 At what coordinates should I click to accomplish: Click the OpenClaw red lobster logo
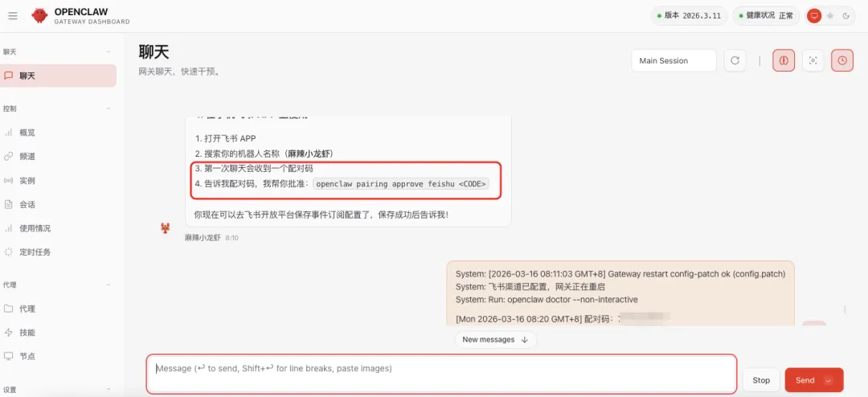[39, 15]
